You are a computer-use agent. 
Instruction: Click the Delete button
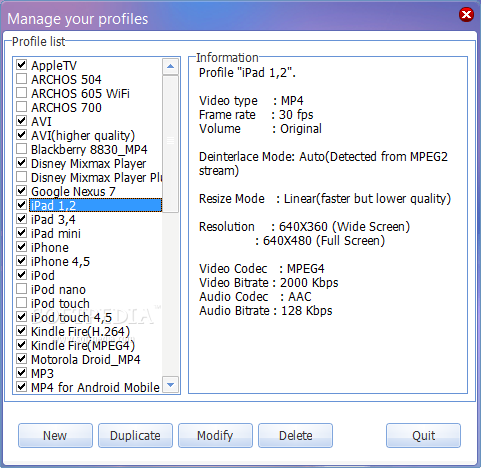click(x=295, y=435)
